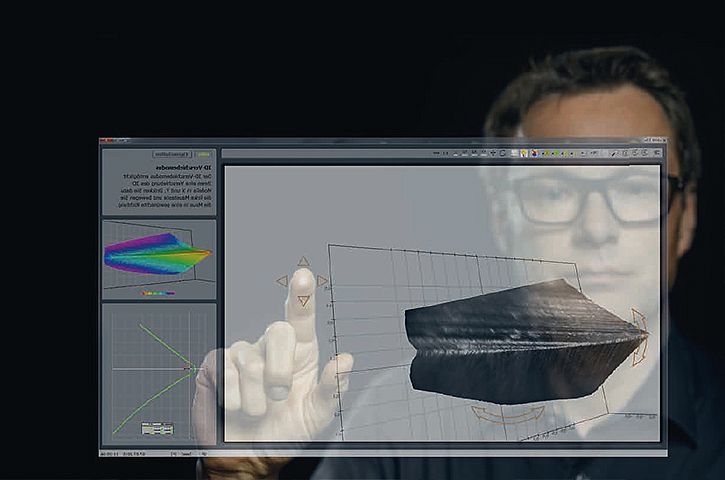Click the red marker in the profile graph
Viewport: 725px width, 480px height.
coord(187,369)
